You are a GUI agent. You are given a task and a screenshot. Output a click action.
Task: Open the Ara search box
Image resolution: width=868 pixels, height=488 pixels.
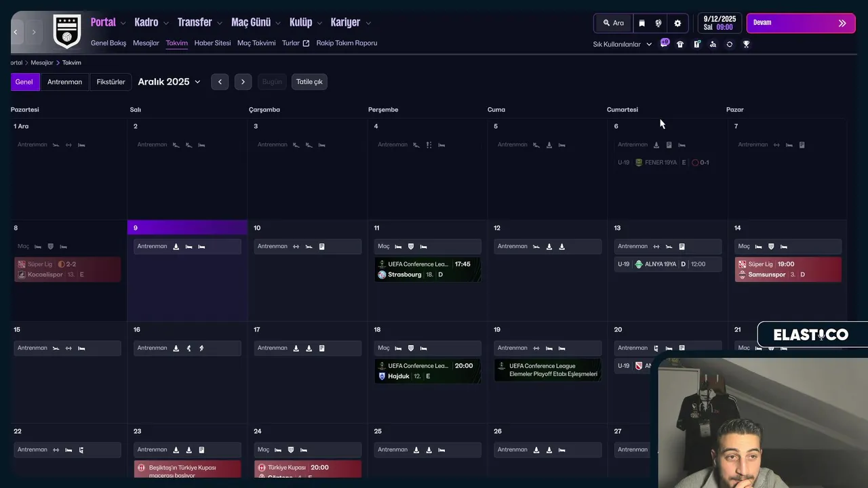pos(613,23)
